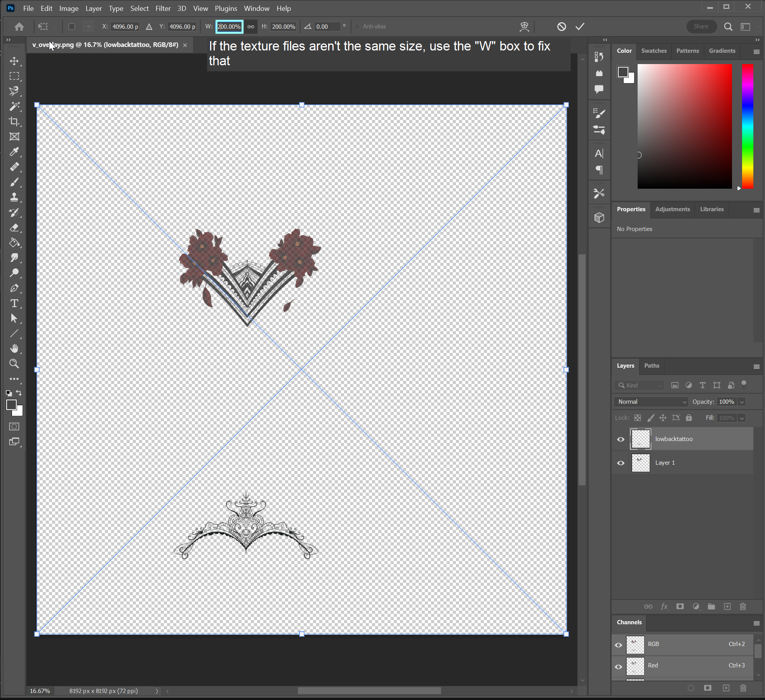The image size is (765, 700).
Task: Switch to the Swatches tab
Action: tap(654, 51)
